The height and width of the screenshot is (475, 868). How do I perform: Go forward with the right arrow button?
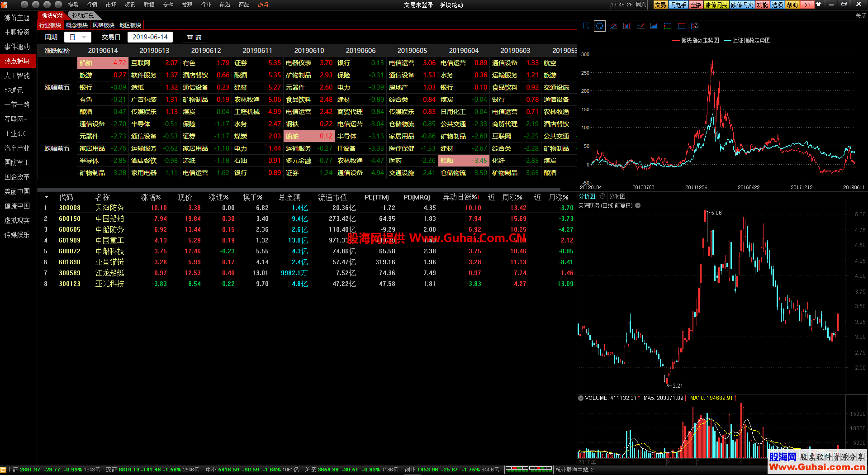point(47,5)
